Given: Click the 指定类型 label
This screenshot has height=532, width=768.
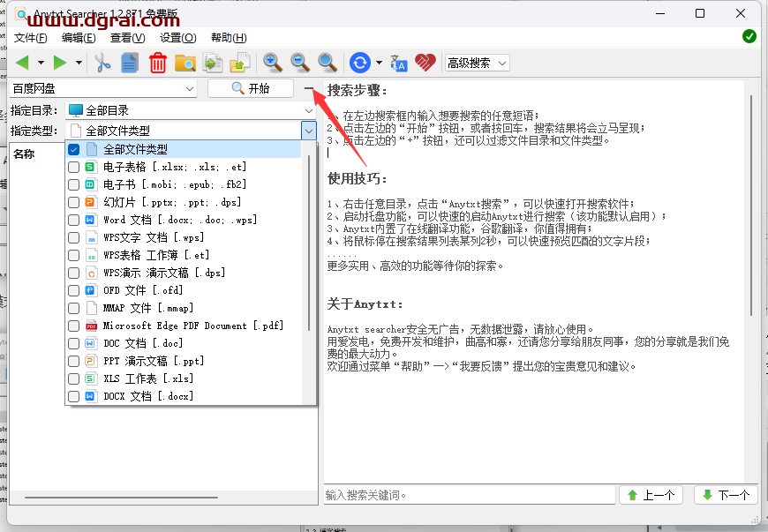Looking at the screenshot, I should tap(34, 131).
